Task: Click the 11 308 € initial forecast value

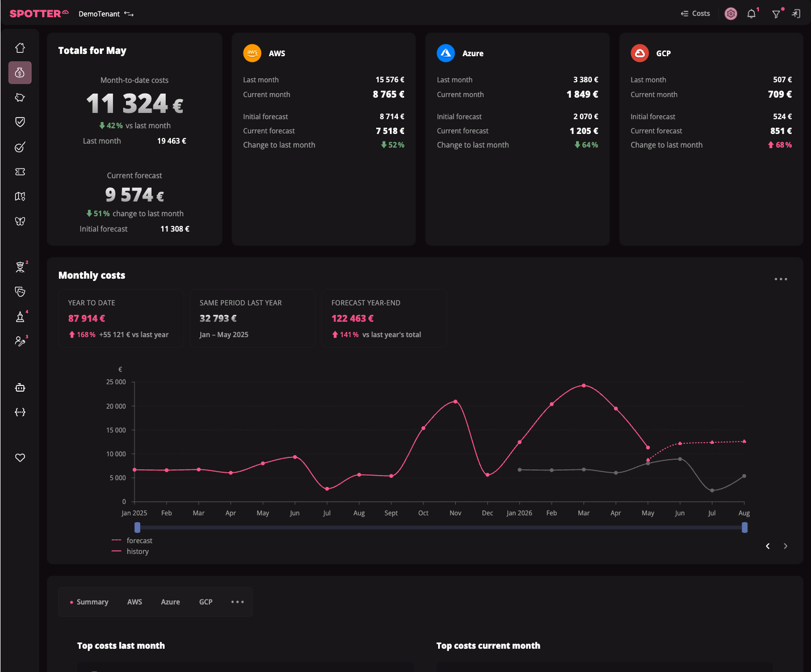Action: (x=175, y=229)
